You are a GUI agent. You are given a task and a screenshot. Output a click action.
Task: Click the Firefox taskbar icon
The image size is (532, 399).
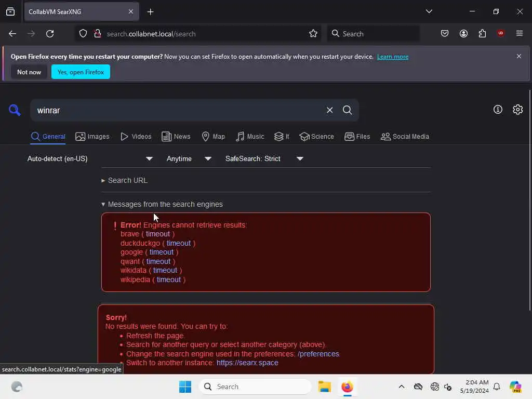coord(347,387)
